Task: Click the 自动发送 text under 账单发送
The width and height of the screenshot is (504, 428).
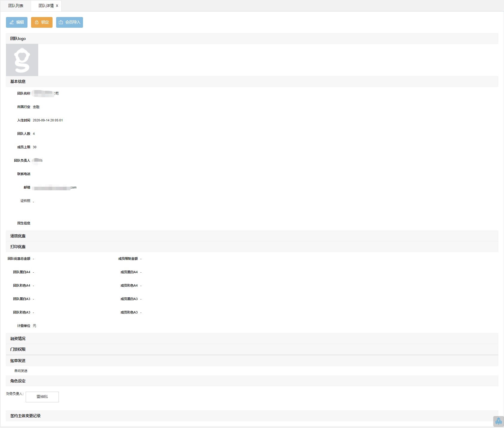Action: click(21, 371)
